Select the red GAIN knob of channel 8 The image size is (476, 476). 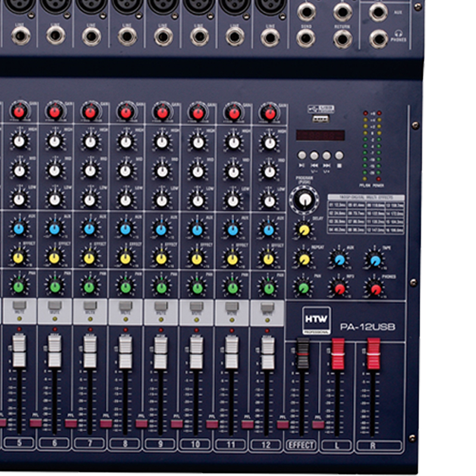tap(126, 113)
